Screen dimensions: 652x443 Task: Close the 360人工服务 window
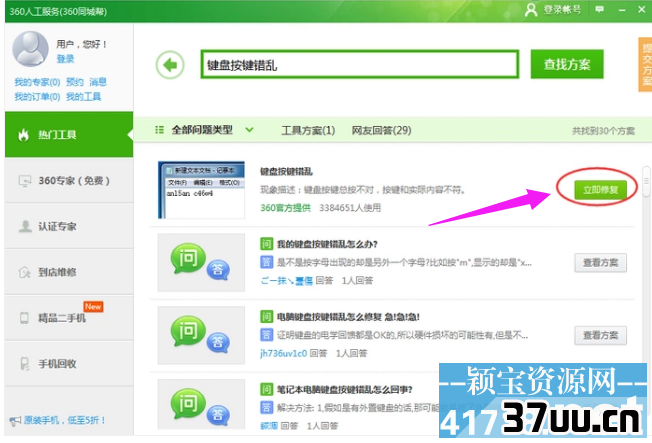(642, 9)
